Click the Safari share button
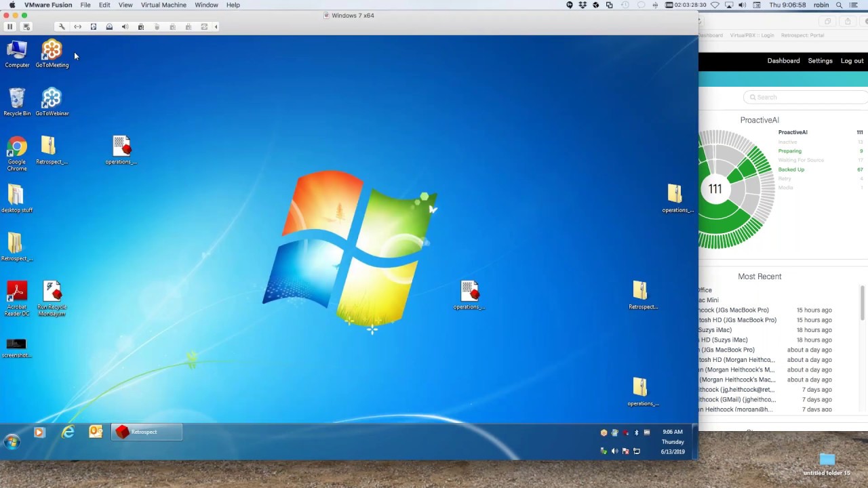 847,21
